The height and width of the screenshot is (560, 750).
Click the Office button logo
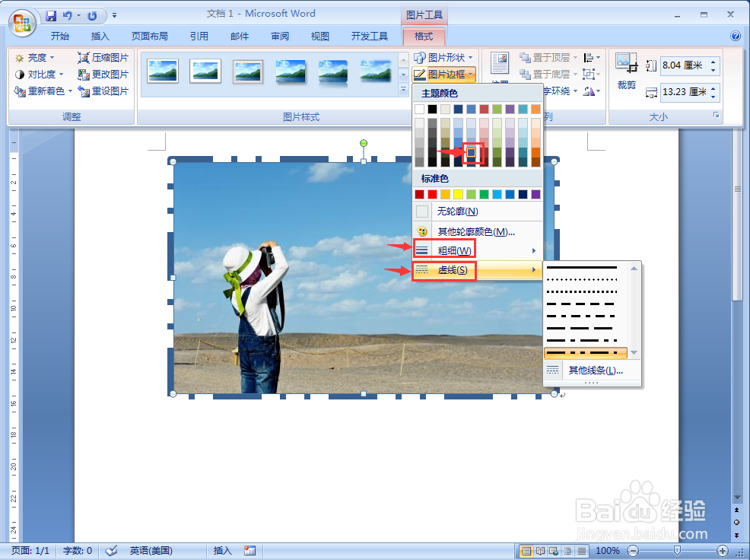tap(23, 23)
